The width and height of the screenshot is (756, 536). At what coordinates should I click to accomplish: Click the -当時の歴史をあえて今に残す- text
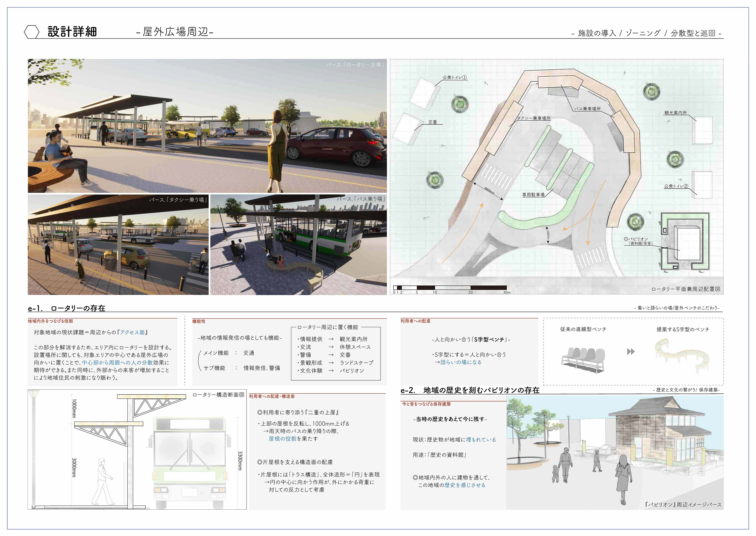[450, 419]
